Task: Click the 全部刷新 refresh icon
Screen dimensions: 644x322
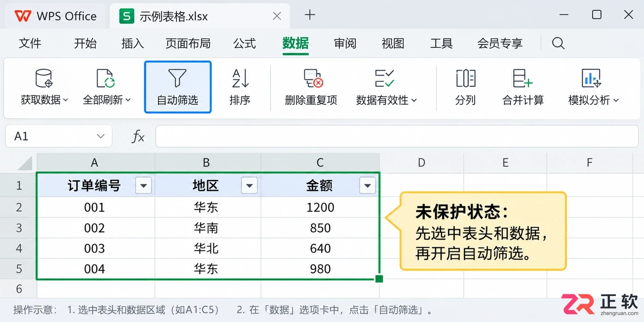Action: click(106, 78)
